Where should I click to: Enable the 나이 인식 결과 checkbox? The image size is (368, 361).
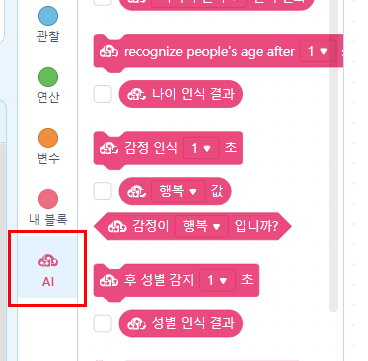[x=102, y=94]
